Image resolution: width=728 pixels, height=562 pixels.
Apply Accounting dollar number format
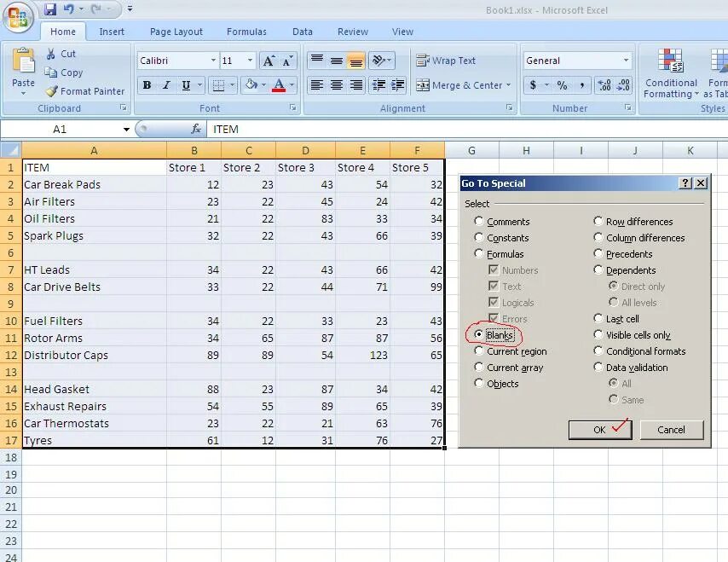[533, 85]
